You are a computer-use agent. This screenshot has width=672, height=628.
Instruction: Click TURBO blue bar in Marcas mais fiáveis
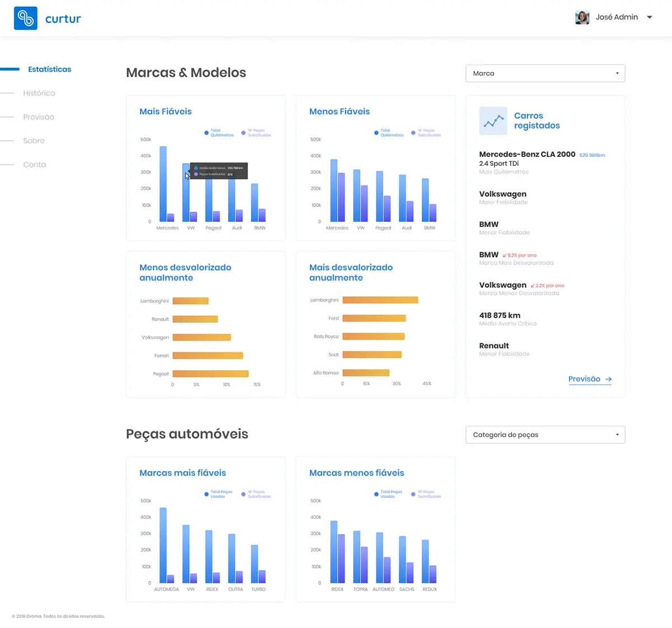tap(254, 564)
